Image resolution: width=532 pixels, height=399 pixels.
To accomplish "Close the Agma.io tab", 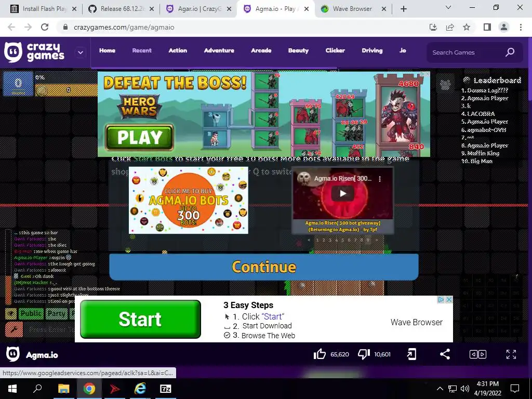I will pos(307,9).
